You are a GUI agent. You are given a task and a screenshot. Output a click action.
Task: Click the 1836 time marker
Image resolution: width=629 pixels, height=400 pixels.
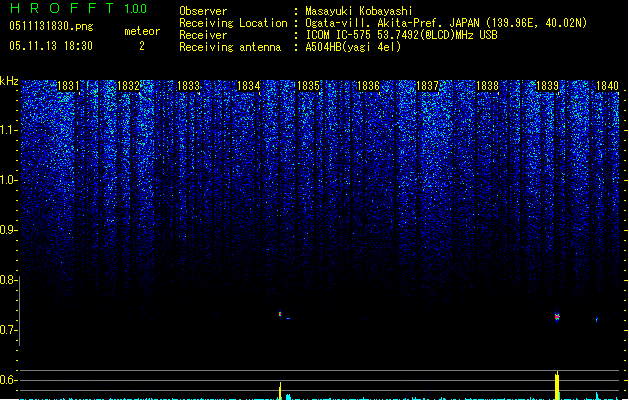click(368, 86)
